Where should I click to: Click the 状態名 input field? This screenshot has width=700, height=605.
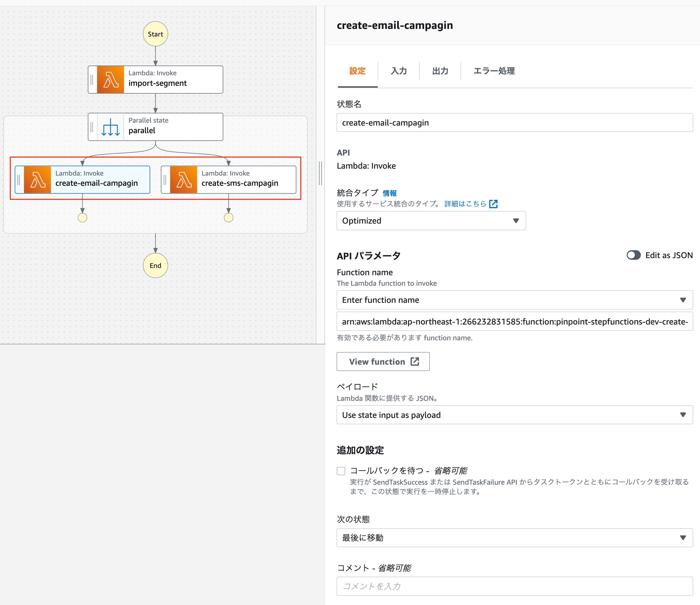click(515, 123)
